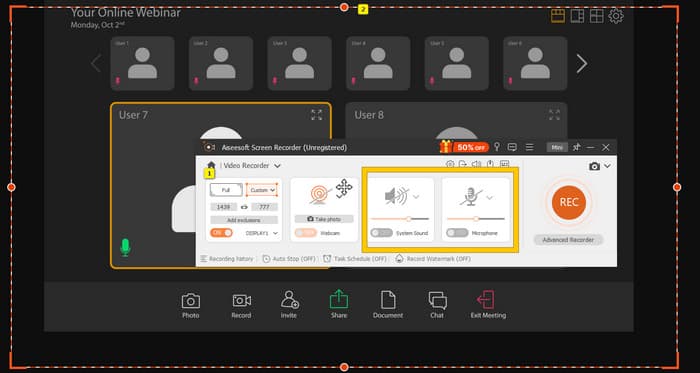The height and width of the screenshot is (373, 700).
Task: Select User 6 participant thumbnail
Action: [535, 63]
